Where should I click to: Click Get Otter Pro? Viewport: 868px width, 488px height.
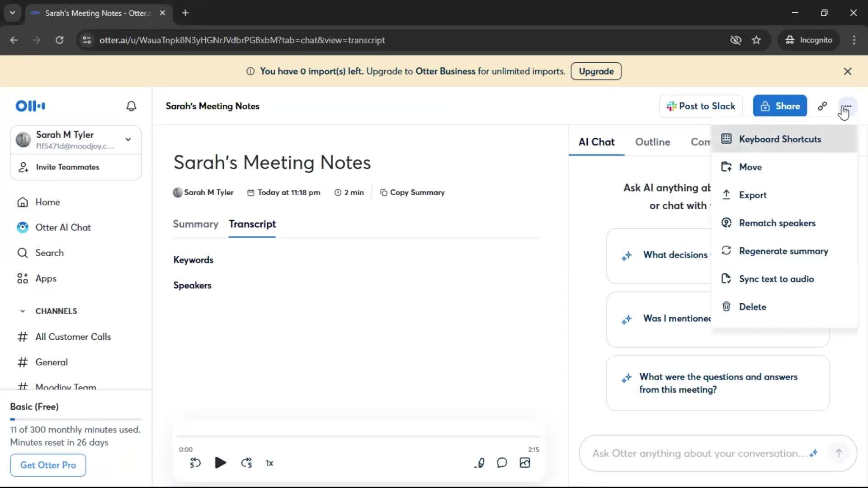pos(48,465)
